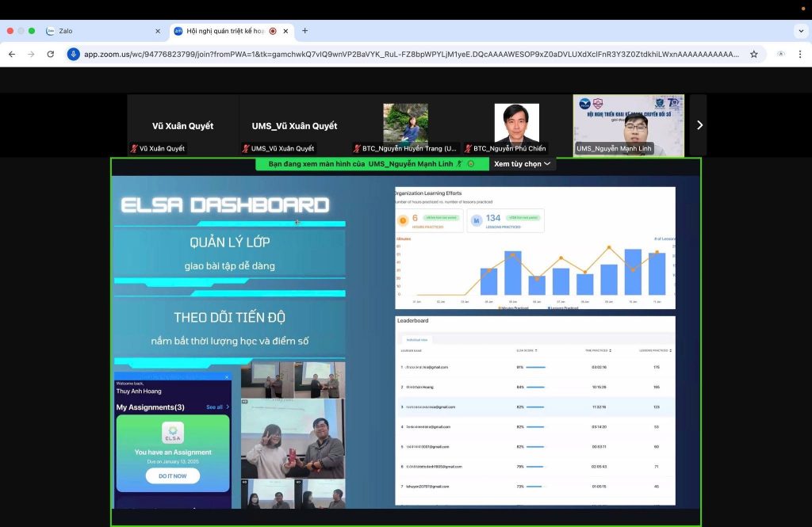This screenshot has height=527, width=812.
Task: Click the Lessons Practiced blue legend swatch
Action: pos(550,308)
